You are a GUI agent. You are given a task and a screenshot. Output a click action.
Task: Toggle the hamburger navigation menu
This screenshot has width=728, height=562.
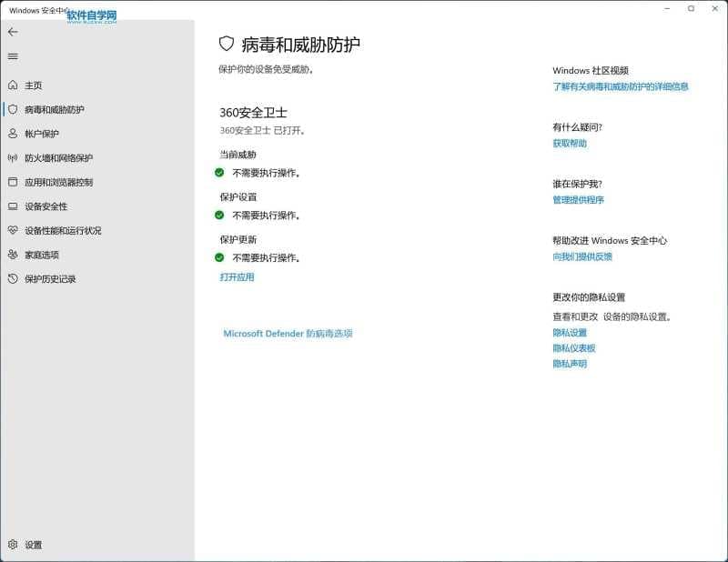[x=13, y=56]
